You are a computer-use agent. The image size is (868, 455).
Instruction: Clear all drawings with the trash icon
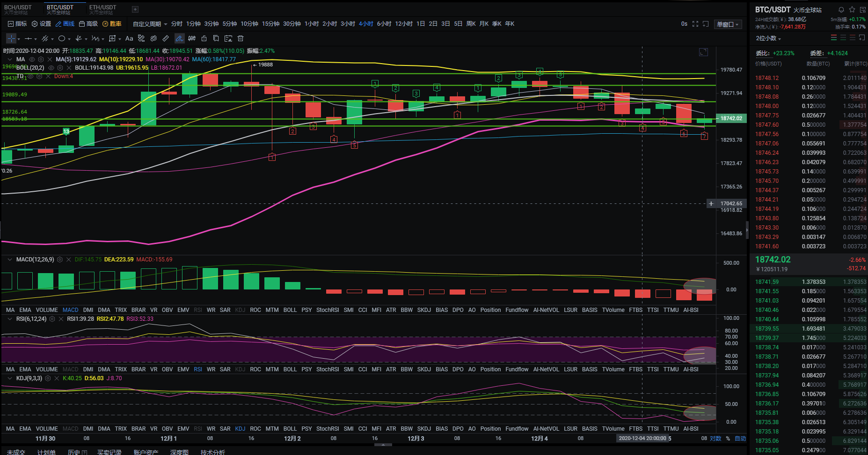tap(240, 38)
